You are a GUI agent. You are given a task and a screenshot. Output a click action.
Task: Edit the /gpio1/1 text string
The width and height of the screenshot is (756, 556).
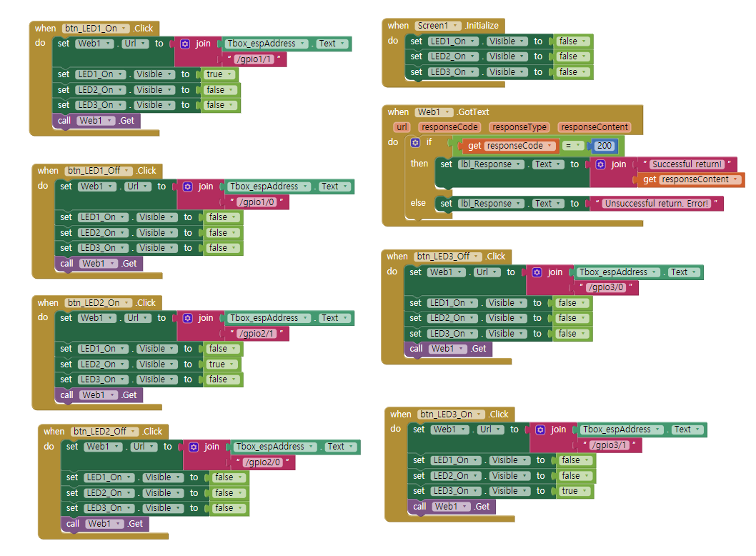point(254,59)
